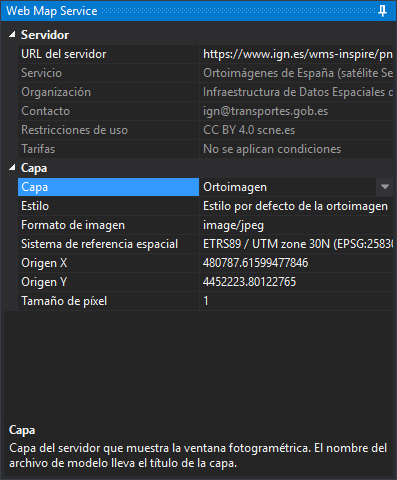Edit the Origen Y value 4452223.80122765
The height and width of the screenshot is (480, 397).
tap(296, 282)
